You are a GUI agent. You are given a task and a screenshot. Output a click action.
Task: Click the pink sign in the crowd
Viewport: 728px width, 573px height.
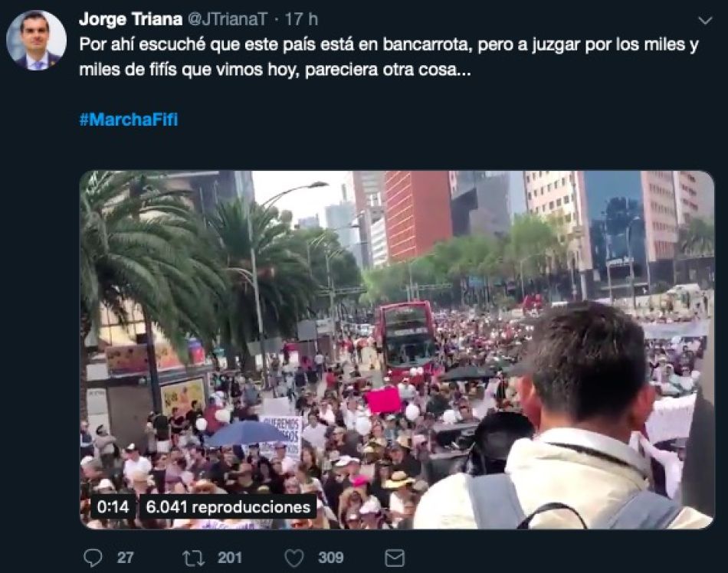point(383,400)
